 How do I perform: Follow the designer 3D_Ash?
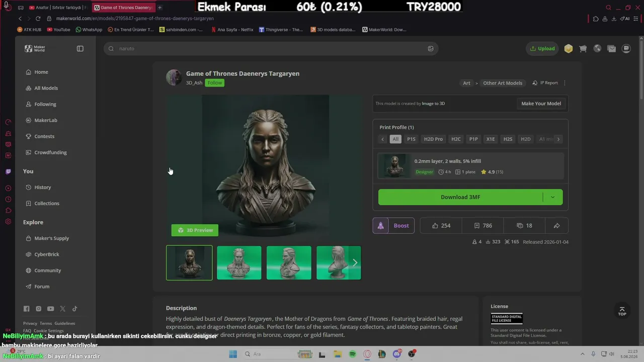click(214, 83)
